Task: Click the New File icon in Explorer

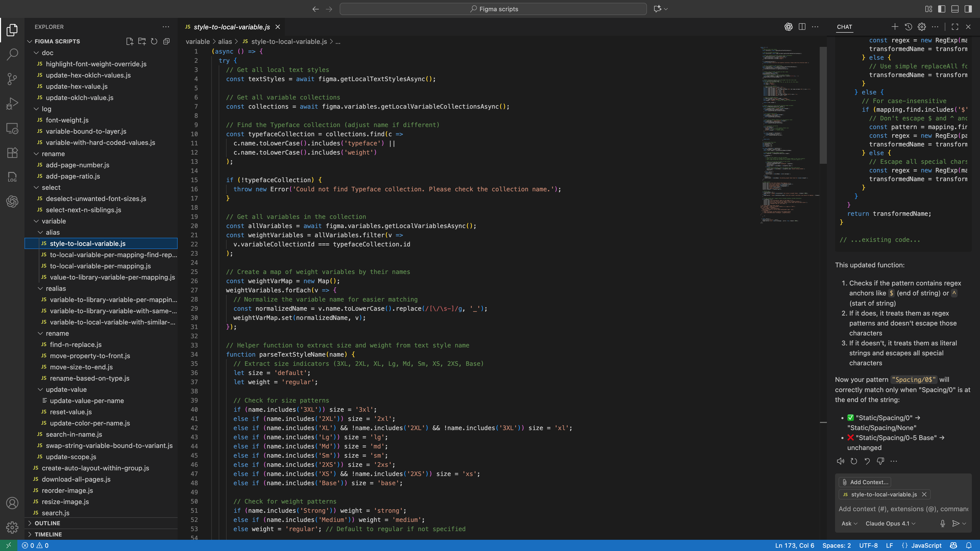Action: pyautogui.click(x=129, y=41)
